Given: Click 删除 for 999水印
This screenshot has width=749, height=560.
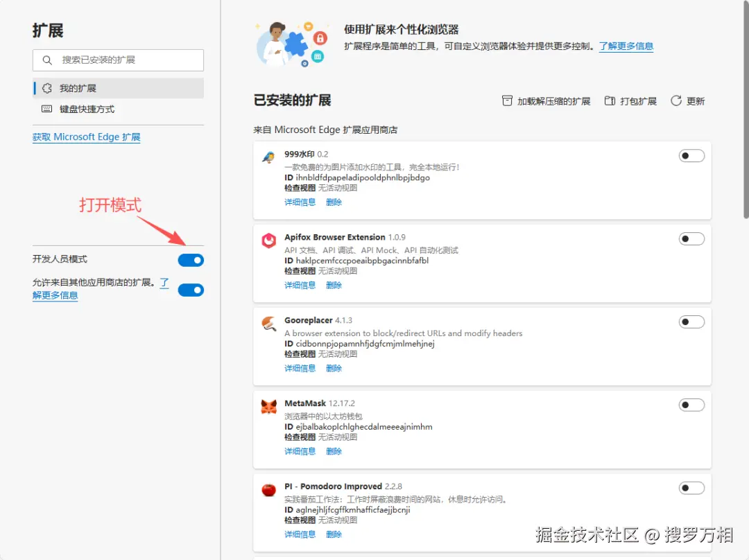Looking at the screenshot, I should (x=334, y=202).
